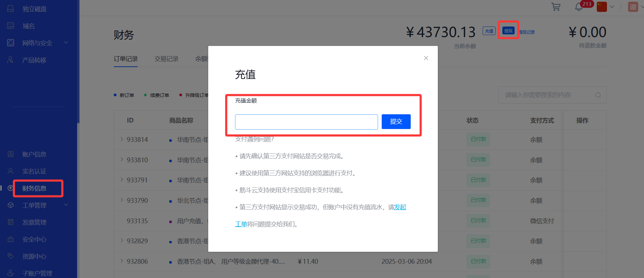Click the 工单管理 cube icon

pyautogui.click(x=11, y=205)
